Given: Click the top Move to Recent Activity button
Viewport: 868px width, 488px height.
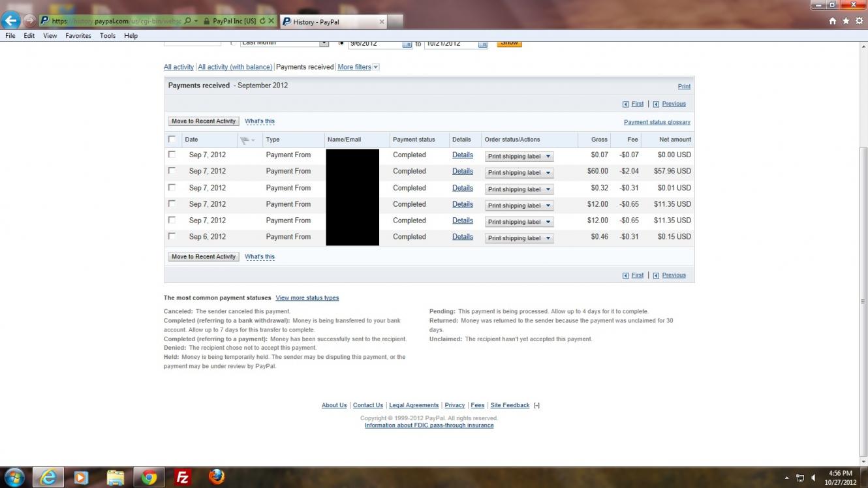Looking at the screenshot, I should pyautogui.click(x=204, y=121).
